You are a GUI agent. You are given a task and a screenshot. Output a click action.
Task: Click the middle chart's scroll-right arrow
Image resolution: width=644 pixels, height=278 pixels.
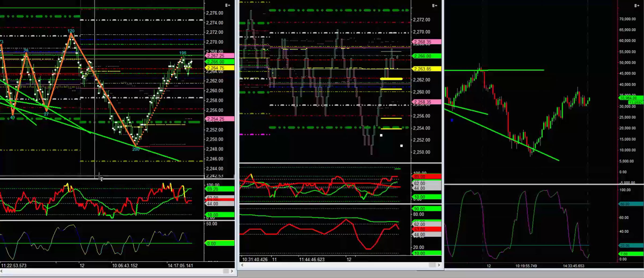(439, 265)
